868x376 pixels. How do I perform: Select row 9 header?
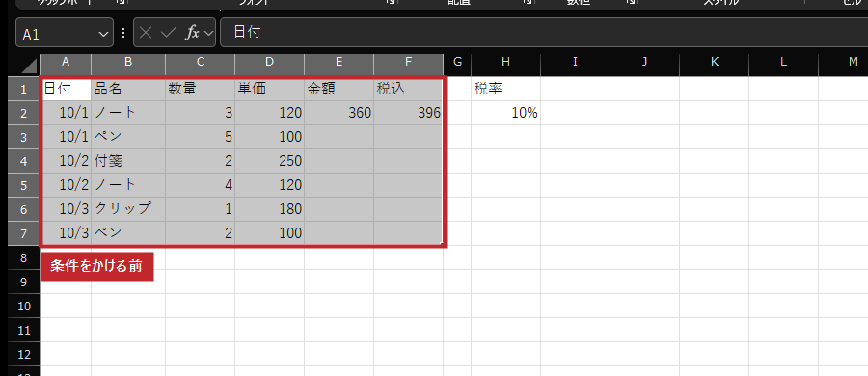(24, 282)
